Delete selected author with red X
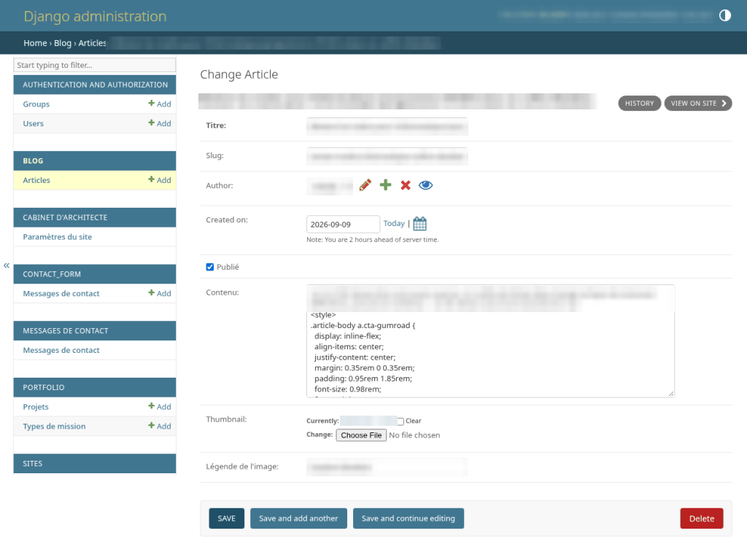This screenshot has height=560, width=747. coord(406,185)
